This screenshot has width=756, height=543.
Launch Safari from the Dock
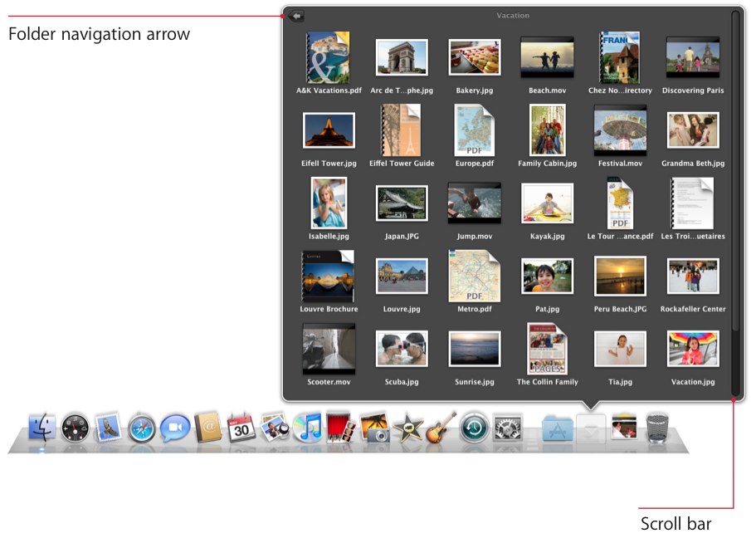pyautogui.click(x=142, y=428)
